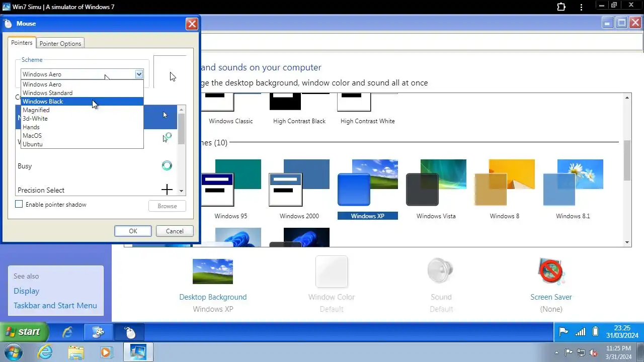Click OK in the Mouse dialog
644x362 pixels.
click(133, 231)
